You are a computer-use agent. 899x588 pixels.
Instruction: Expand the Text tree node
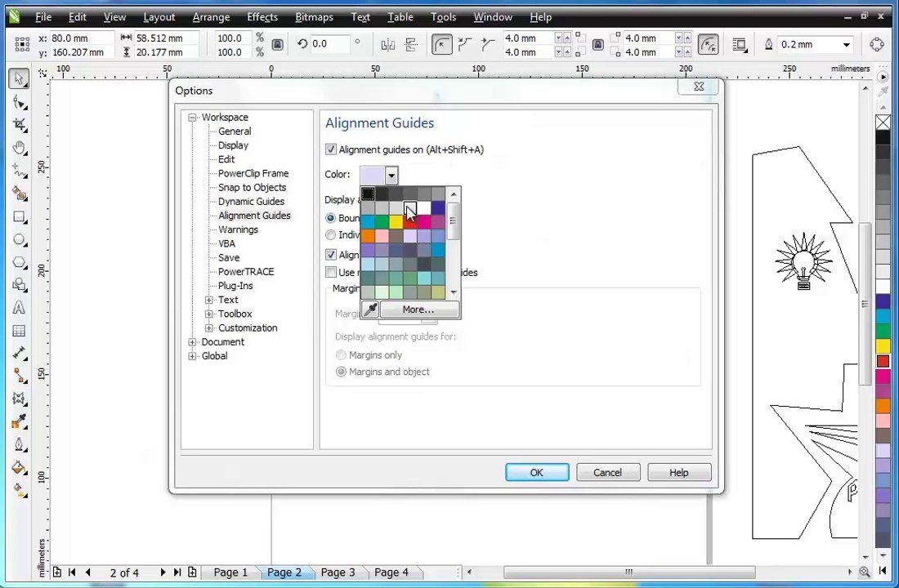[209, 301]
